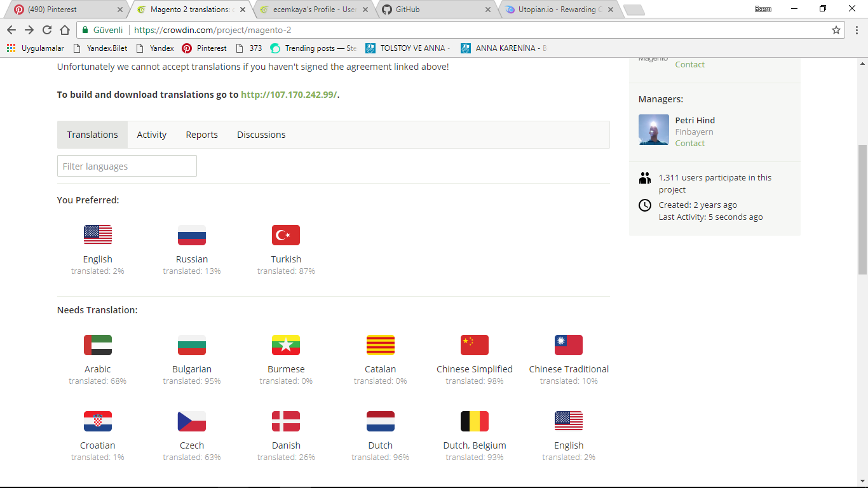Open the ANNA KARENİNA bookmark

point(504,48)
